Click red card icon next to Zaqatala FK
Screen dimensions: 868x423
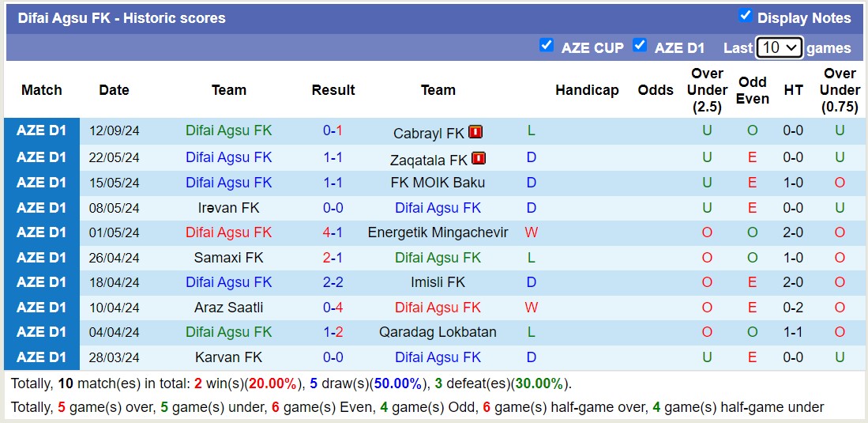click(x=479, y=158)
